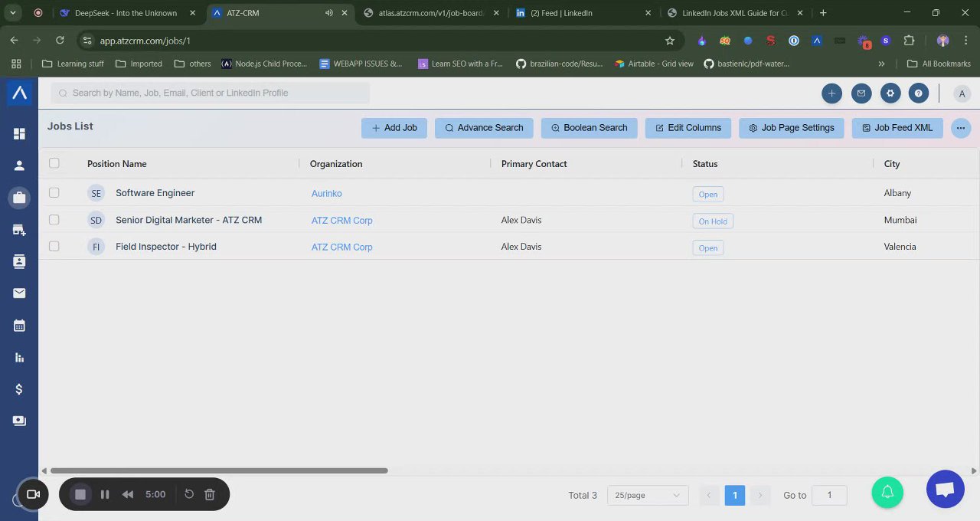Screen dimensions: 980x521
Task: Open the three-dots more options button
Action: (x=961, y=128)
